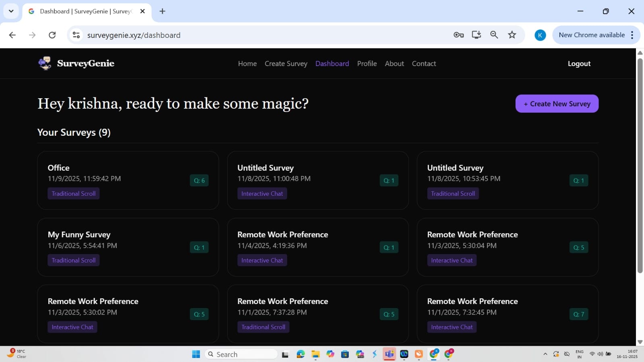Open the Wi-Fi network tray icon

592,354
